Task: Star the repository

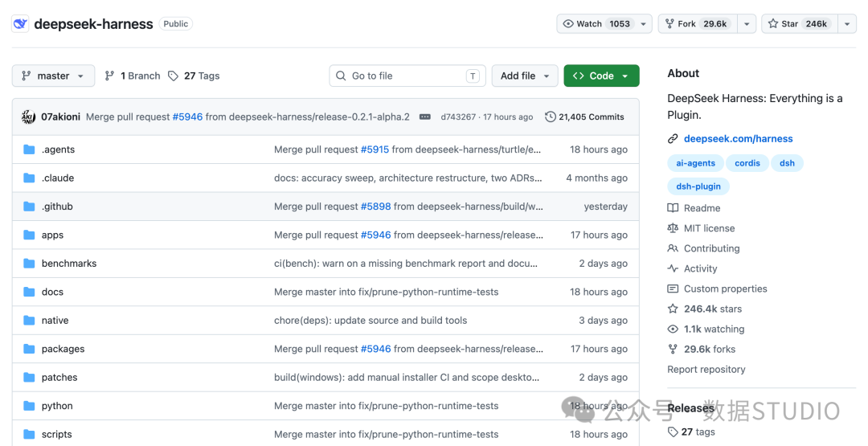Action: [x=800, y=24]
